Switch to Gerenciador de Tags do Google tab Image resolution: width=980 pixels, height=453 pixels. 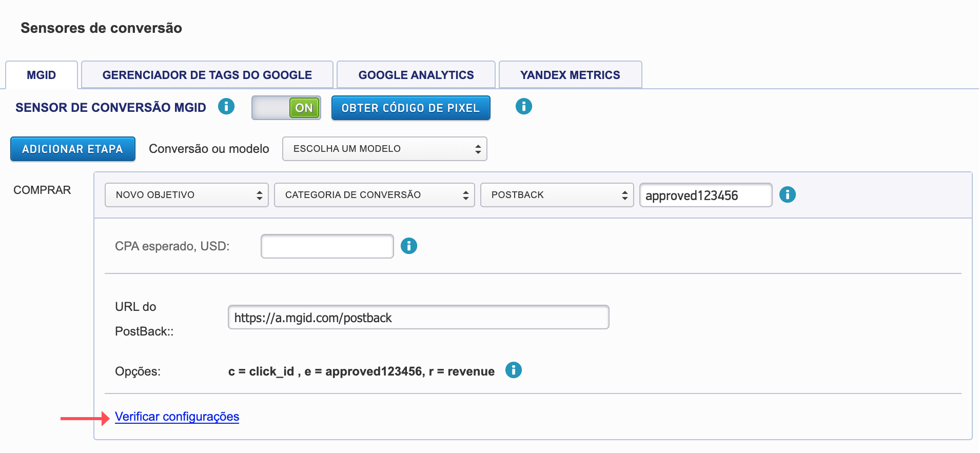coord(207,75)
